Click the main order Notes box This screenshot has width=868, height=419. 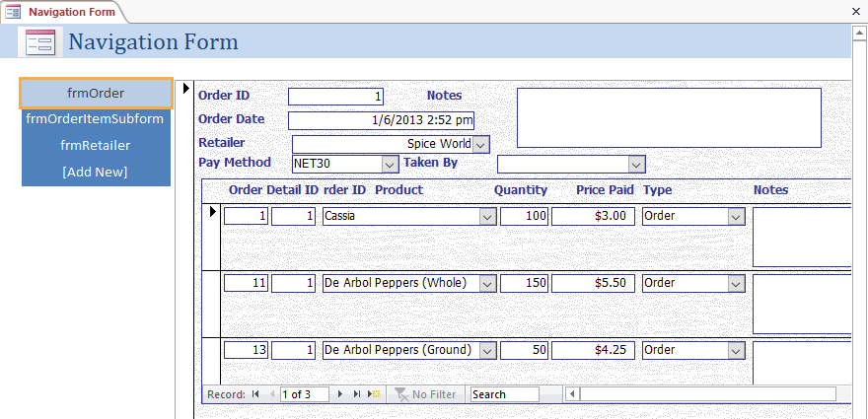pyautogui.click(x=670, y=117)
